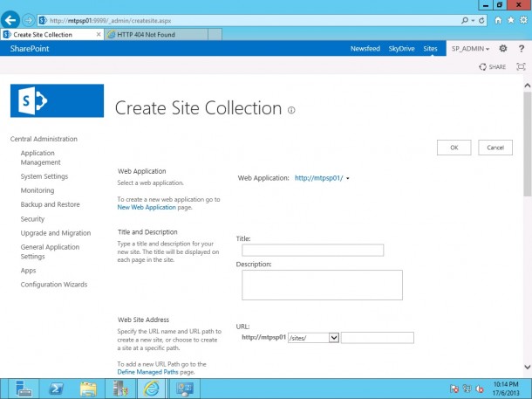This screenshot has height=399, width=532.
Task: Launch PowerShell from the taskbar
Action: tap(56, 389)
